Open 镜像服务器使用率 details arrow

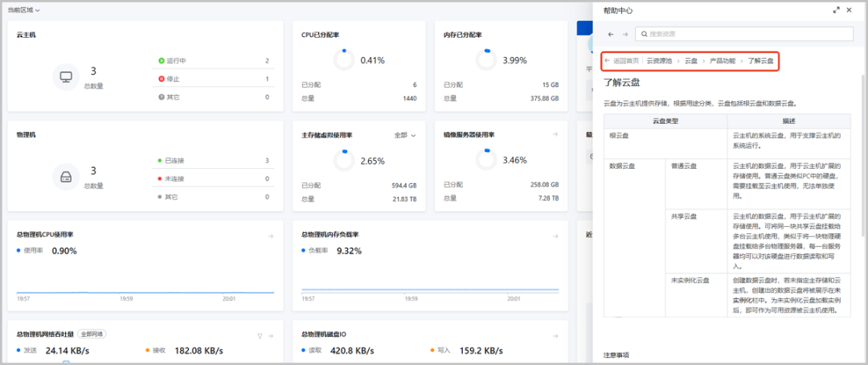pyautogui.click(x=555, y=135)
